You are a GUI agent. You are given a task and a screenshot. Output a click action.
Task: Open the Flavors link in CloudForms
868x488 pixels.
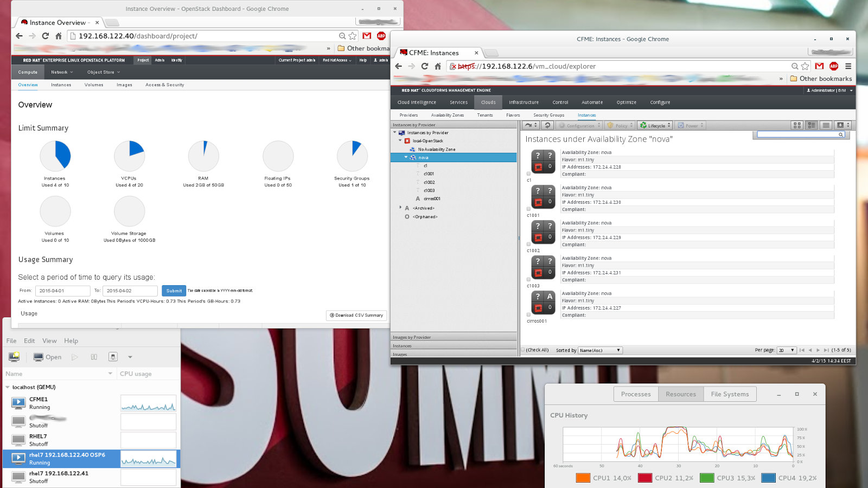pos(513,115)
